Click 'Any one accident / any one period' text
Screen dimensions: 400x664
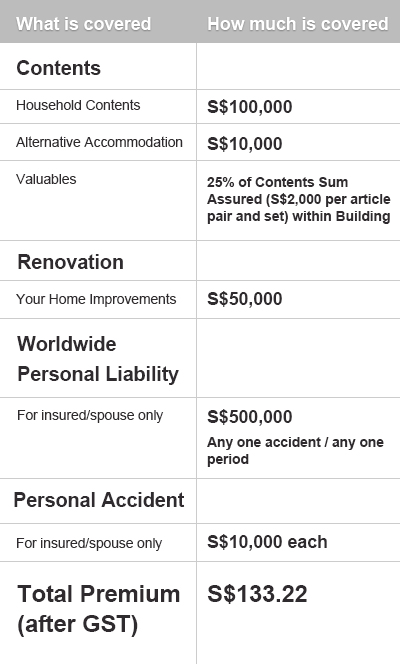tap(295, 451)
